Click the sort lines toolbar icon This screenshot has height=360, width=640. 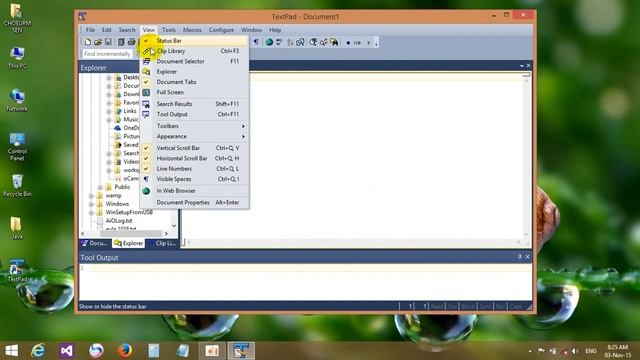pos(290,42)
